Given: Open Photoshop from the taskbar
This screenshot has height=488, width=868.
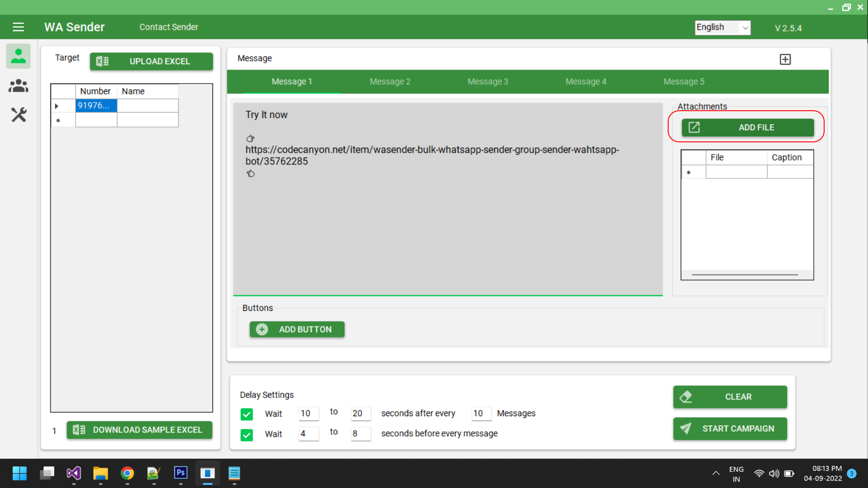Looking at the screenshot, I should (181, 473).
